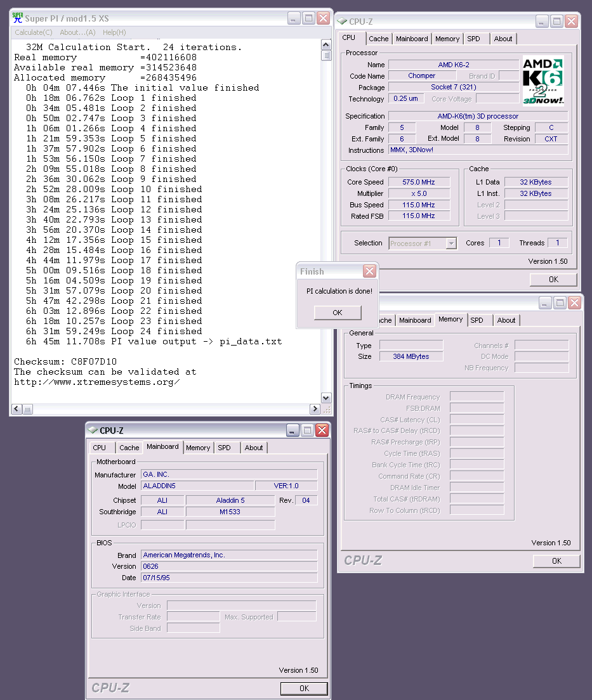Select About tab in top CPU-Z window

[503, 39]
